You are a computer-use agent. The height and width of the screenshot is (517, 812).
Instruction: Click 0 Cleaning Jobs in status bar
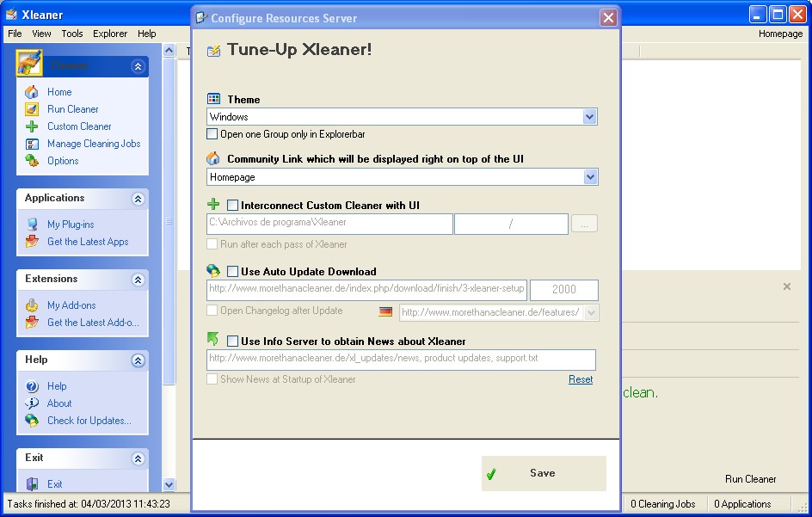[663, 503]
